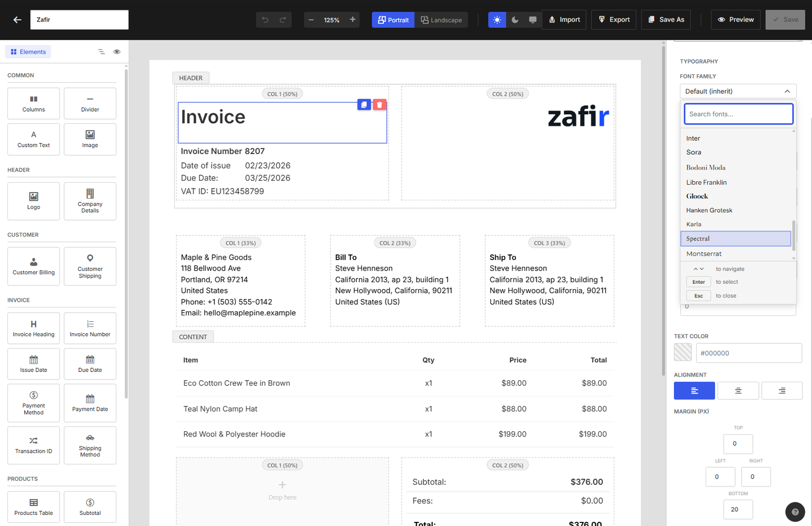Edit the top margin field

pyautogui.click(x=738, y=443)
